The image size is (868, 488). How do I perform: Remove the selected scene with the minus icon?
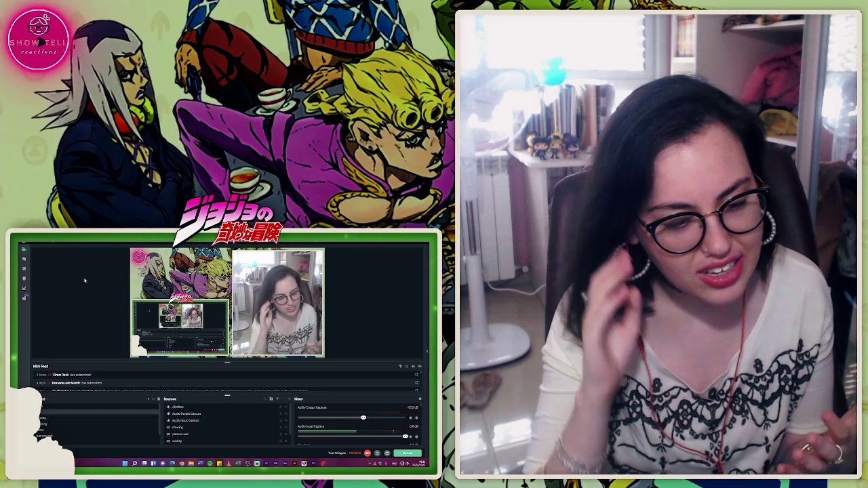tap(153, 399)
